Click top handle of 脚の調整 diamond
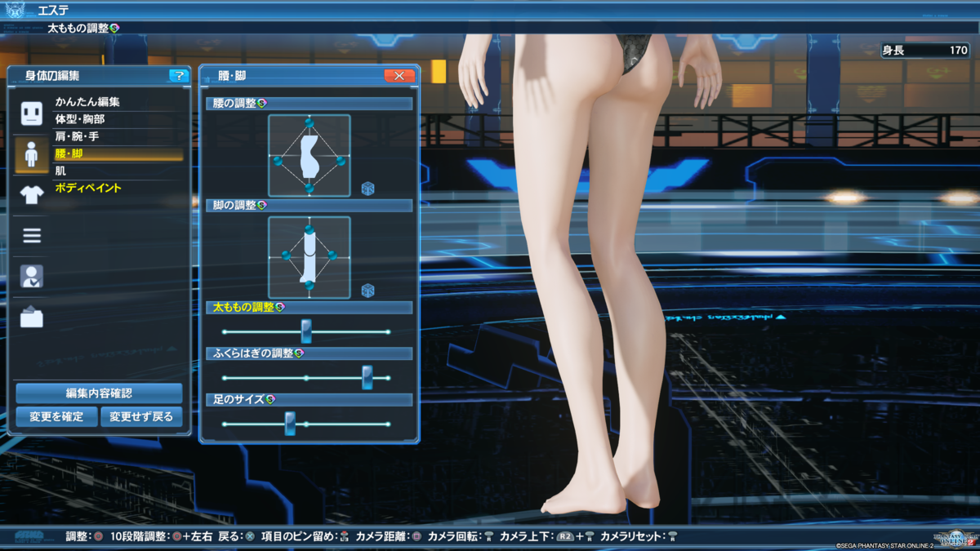 [309, 230]
